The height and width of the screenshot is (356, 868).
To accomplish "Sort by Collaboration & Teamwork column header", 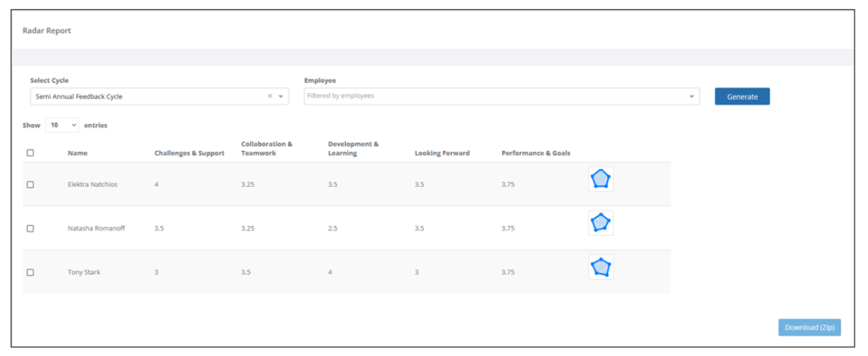I will tap(267, 149).
